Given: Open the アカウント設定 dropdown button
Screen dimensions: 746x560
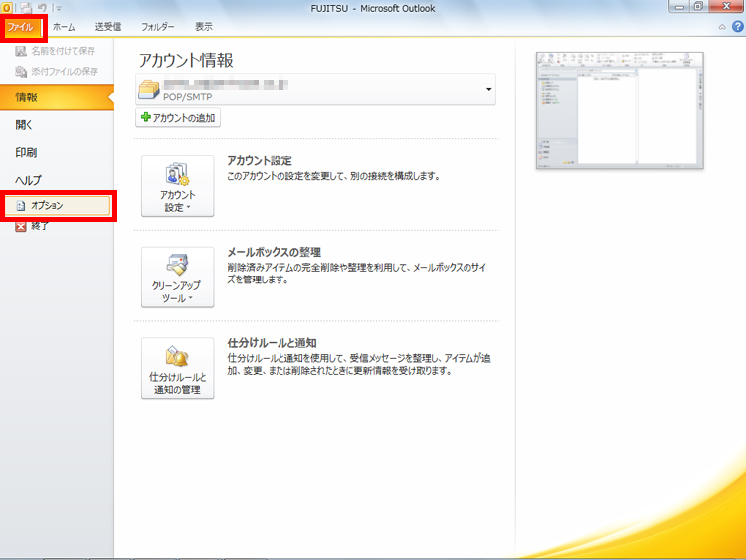Looking at the screenshot, I should 177,186.
